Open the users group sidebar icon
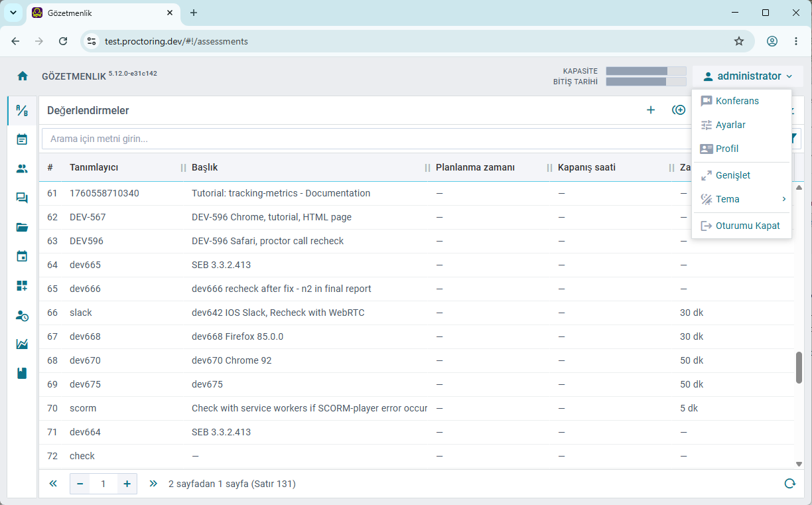The height and width of the screenshot is (505, 812). (x=22, y=169)
